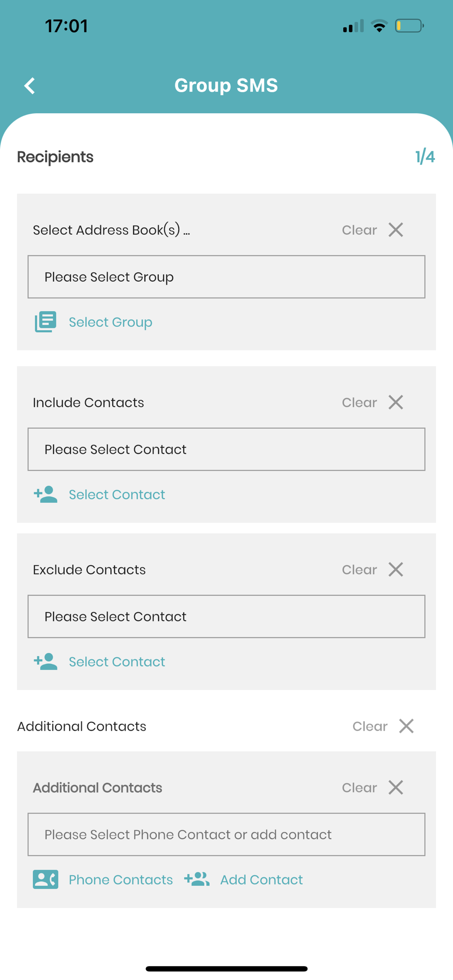Click the Add Contact link
The width and height of the screenshot is (453, 980).
pyautogui.click(x=261, y=880)
